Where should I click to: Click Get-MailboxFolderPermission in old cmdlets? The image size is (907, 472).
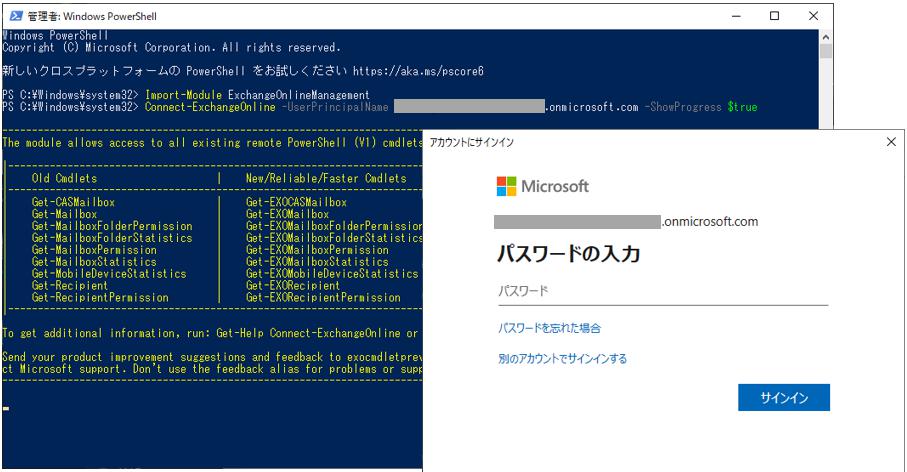112,226
